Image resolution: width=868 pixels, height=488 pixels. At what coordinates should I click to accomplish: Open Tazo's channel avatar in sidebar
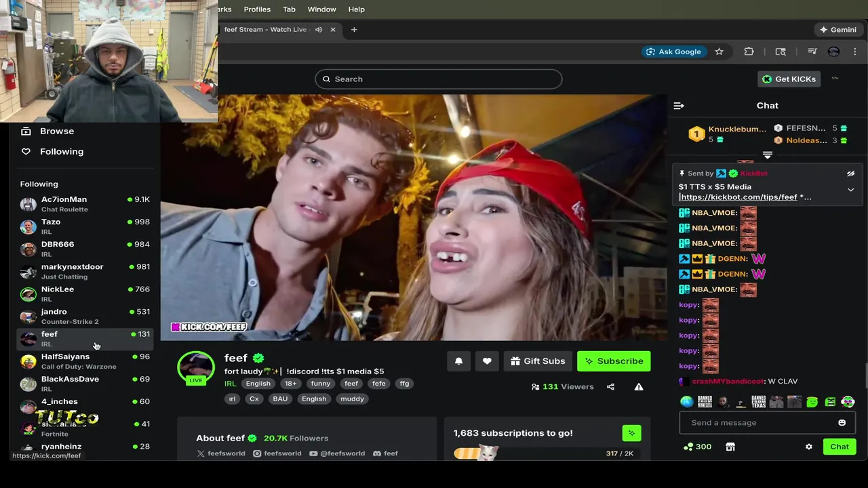point(28,226)
